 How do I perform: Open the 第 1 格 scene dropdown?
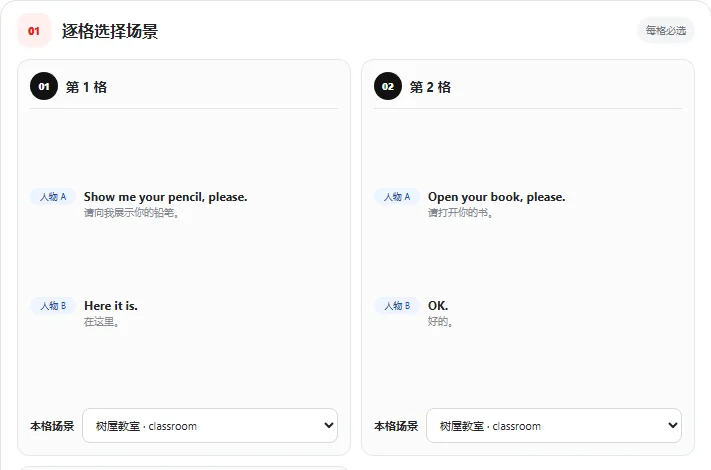[x=210, y=426]
